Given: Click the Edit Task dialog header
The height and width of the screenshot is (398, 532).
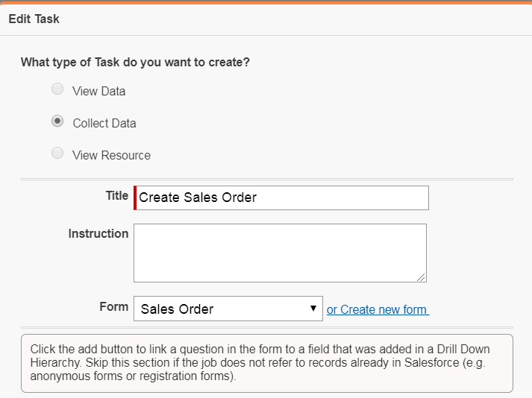Looking at the screenshot, I should click(x=34, y=19).
